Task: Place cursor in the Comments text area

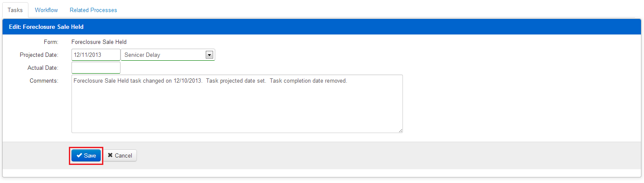Action: point(237,104)
